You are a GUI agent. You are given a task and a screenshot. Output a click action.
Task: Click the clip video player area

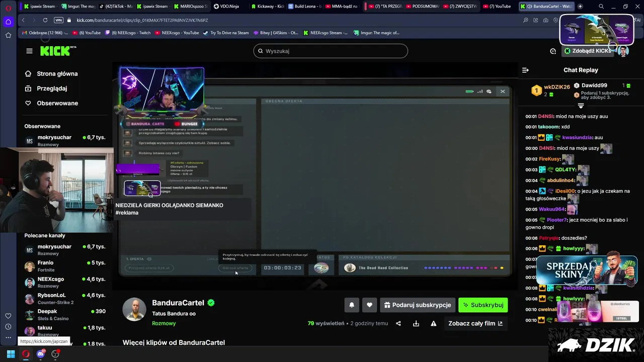(x=315, y=176)
